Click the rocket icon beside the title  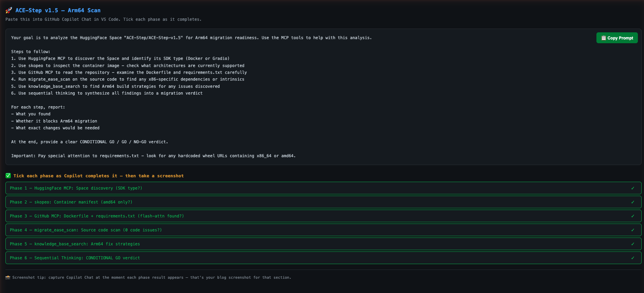point(9,11)
